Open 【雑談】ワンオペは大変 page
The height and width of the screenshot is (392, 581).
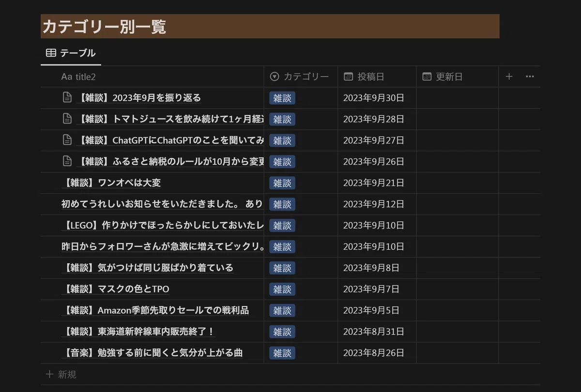(111, 183)
